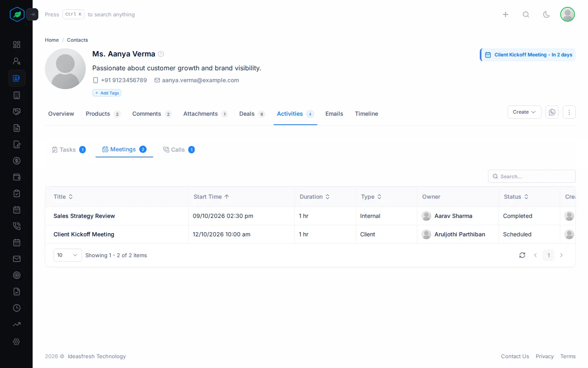Viewport: 588px width, 368px height.
Task: Open the deals handshake icon in the sidebar
Action: (17, 112)
